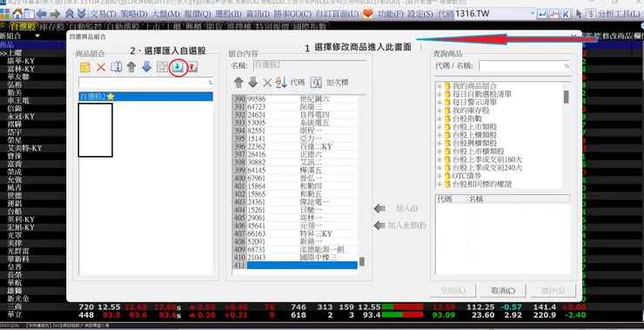644x330 pixels.
Task: Open the 勝率GO(C) menu
Action: (x=292, y=14)
